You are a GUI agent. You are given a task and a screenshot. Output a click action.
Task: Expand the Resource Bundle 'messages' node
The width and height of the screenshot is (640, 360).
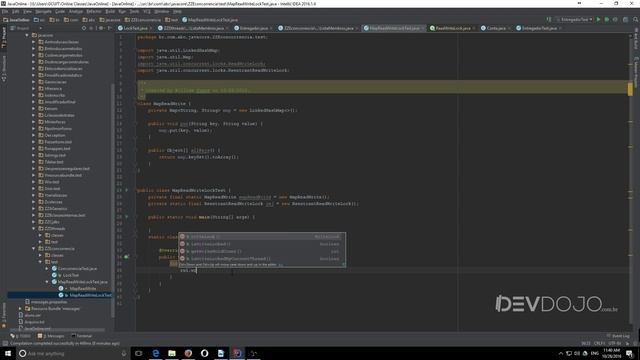[x=20, y=309]
